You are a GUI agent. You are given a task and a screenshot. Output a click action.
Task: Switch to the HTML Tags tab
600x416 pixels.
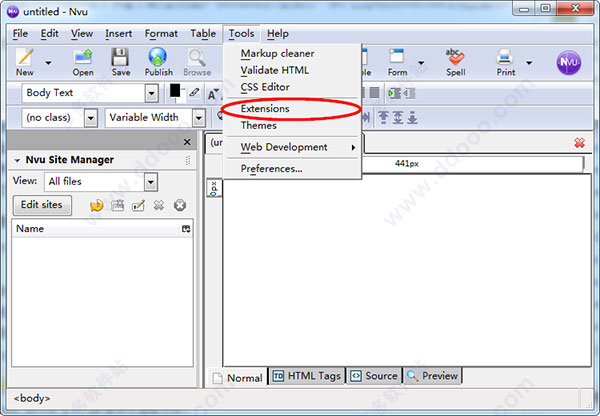(x=307, y=376)
